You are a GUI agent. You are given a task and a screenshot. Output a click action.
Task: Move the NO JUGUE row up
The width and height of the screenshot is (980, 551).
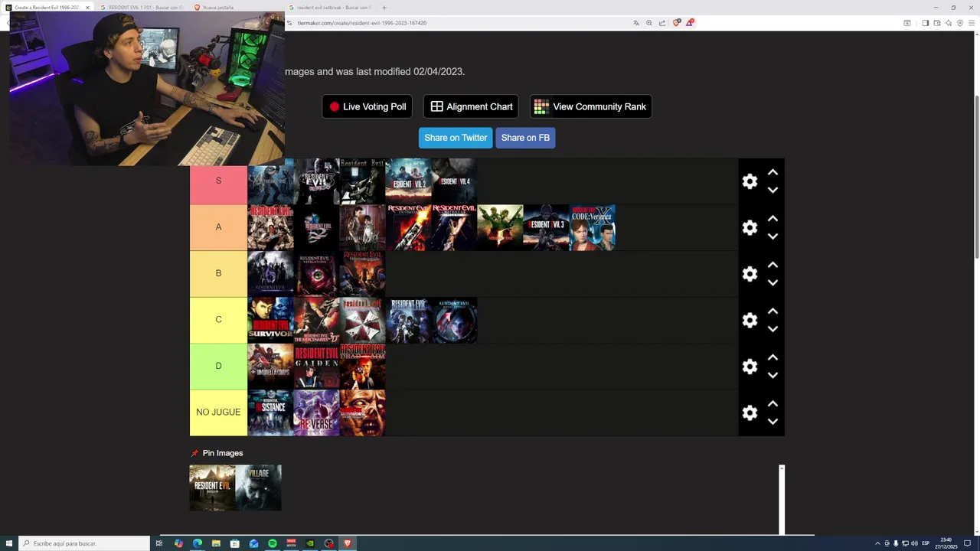(773, 403)
